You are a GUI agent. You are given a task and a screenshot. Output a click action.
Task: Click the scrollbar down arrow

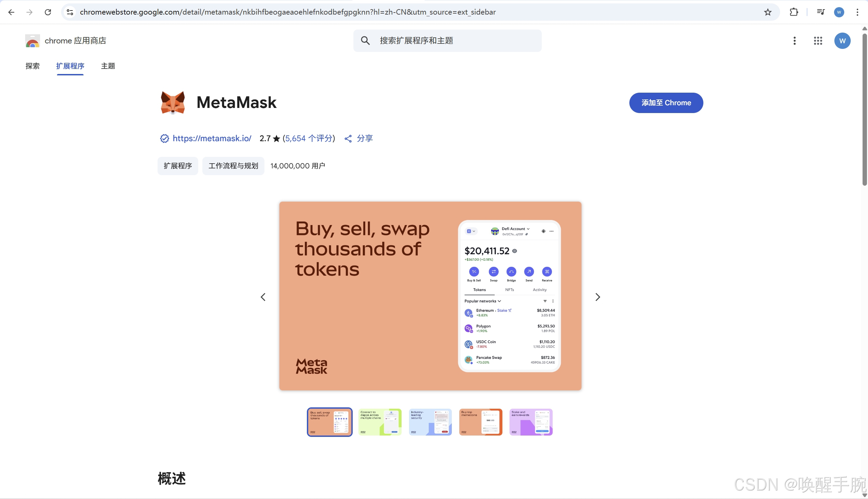pyautogui.click(x=865, y=495)
